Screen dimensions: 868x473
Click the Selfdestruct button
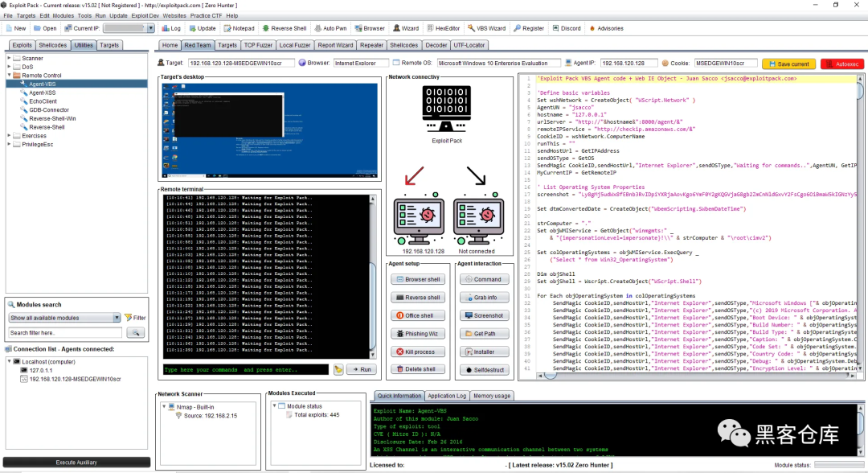pyautogui.click(x=484, y=369)
